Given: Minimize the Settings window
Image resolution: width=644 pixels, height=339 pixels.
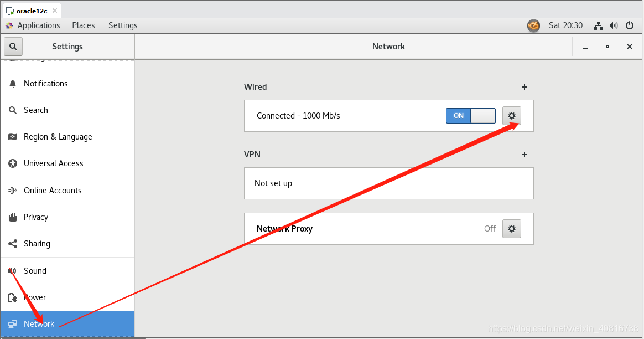Looking at the screenshot, I should (x=585, y=47).
